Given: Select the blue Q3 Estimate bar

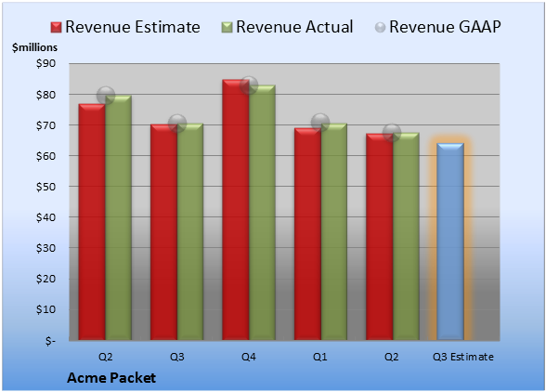Looking at the screenshot, I should [450, 242].
